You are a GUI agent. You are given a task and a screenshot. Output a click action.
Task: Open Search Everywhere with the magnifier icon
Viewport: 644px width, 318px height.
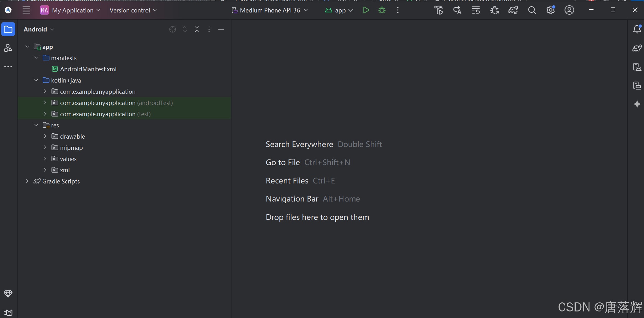tap(532, 10)
